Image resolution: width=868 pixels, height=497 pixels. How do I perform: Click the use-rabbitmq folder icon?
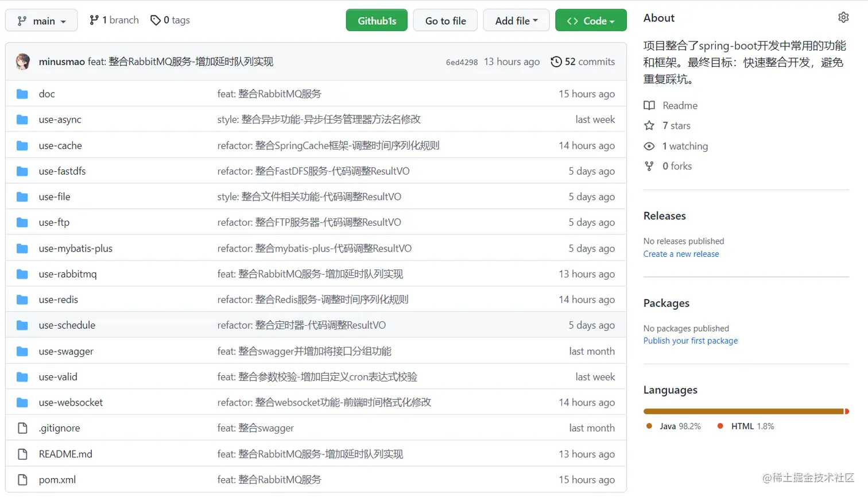tap(22, 274)
